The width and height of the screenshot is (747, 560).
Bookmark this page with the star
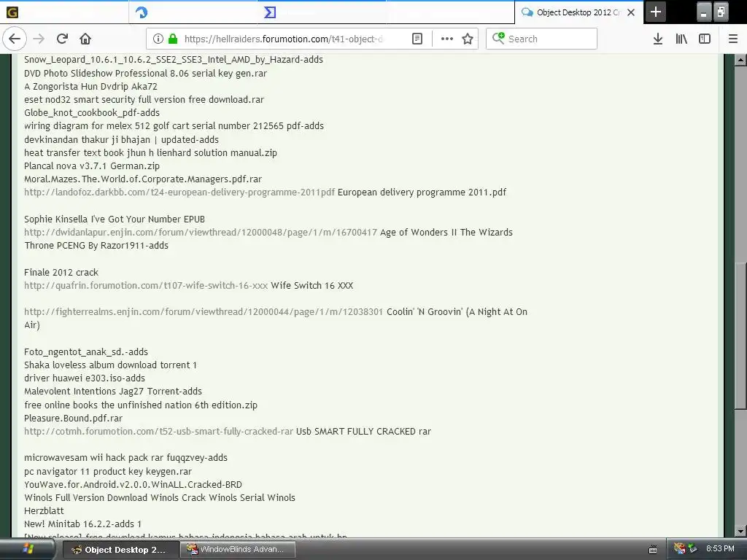point(468,39)
